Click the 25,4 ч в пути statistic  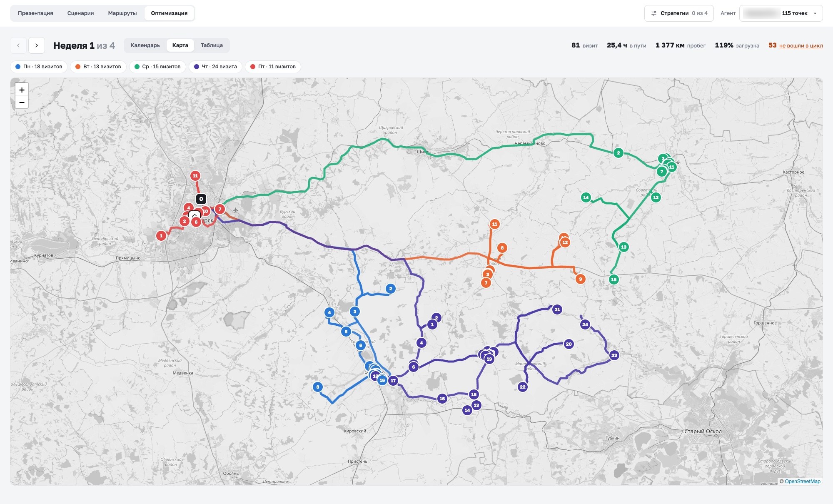point(626,45)
